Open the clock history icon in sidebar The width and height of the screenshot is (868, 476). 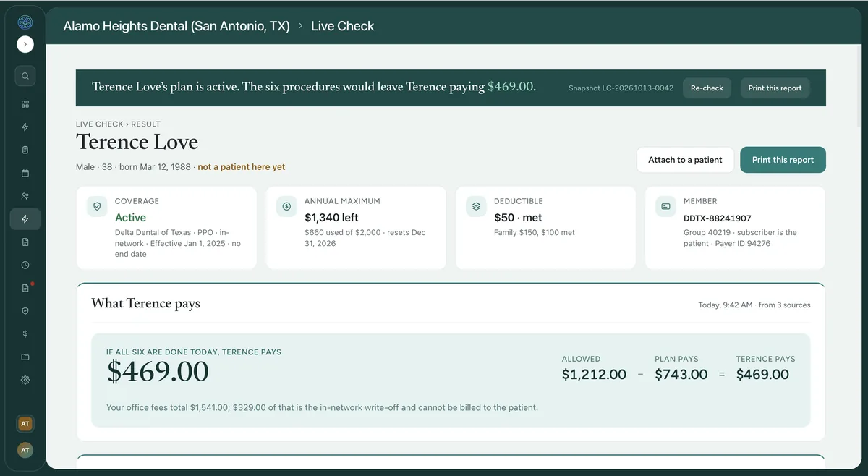pyautogui.click(x=25, y=265)
